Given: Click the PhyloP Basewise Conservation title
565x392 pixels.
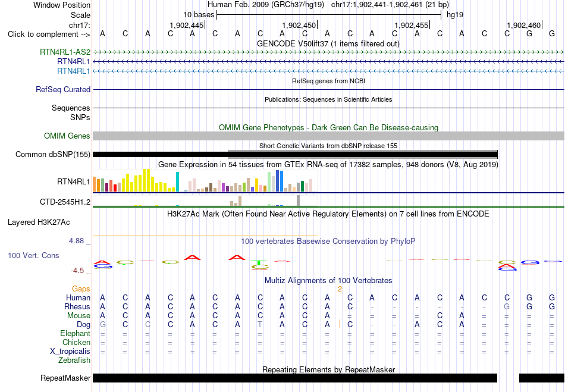Looking at the screenshot, I should tap(328, 242).
